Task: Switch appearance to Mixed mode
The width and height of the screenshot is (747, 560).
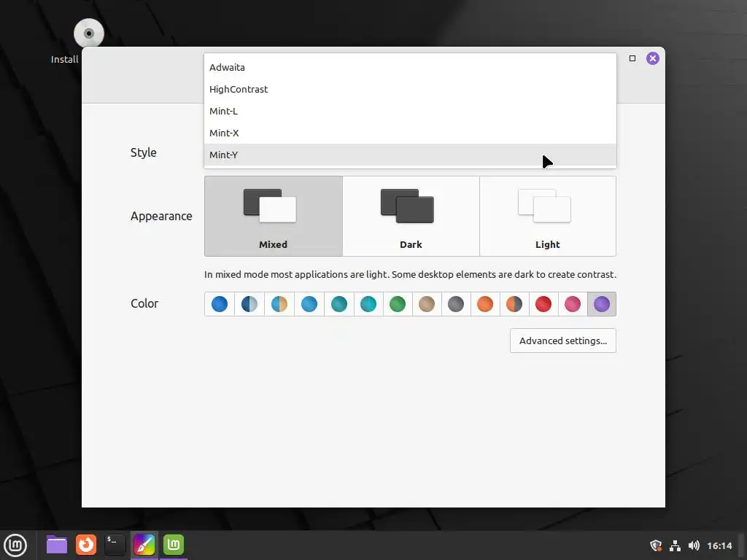Action: click(274, 216)
